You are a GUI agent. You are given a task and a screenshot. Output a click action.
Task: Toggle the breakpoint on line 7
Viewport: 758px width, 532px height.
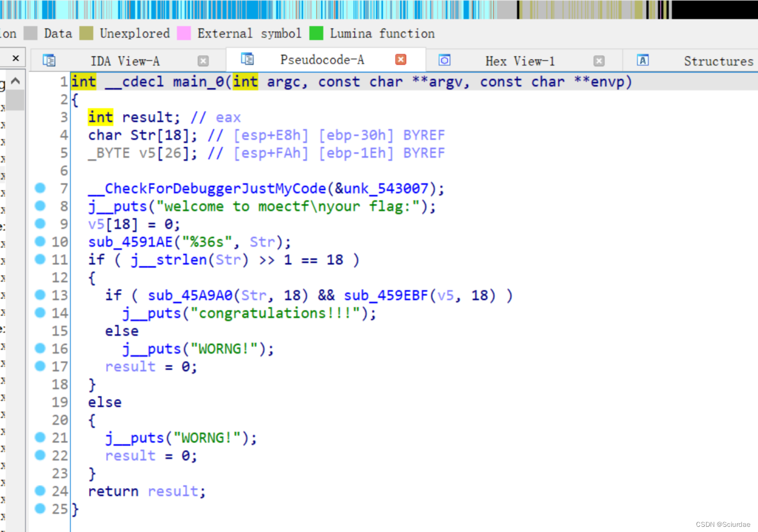coord(40,188)
